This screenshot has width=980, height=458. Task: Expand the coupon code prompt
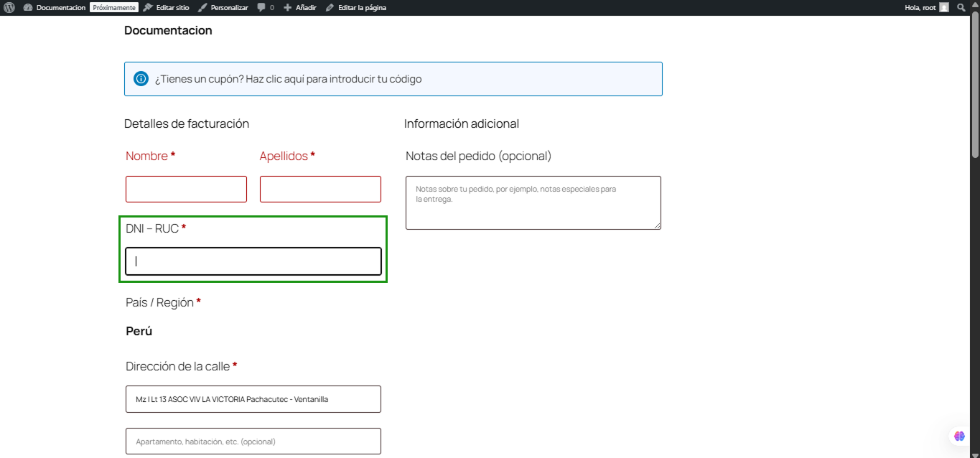pyautogui.click(x=288, y=79)
